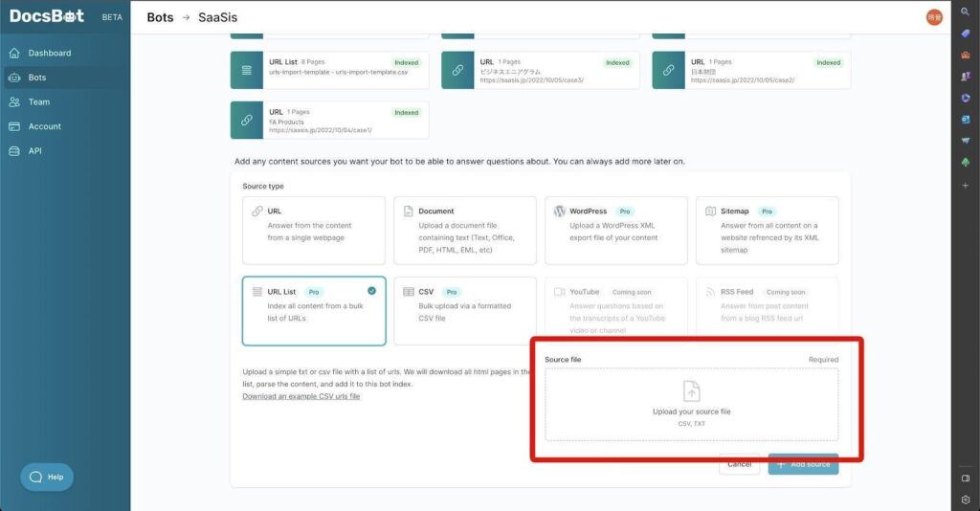Click the upload file icon in dropzone
The width and height of the screenshot is (980, 511).
691,390
